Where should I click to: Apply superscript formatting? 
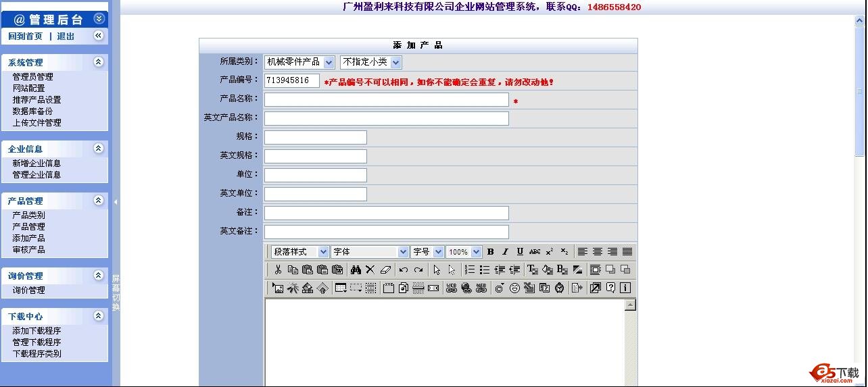coord(550,252)
